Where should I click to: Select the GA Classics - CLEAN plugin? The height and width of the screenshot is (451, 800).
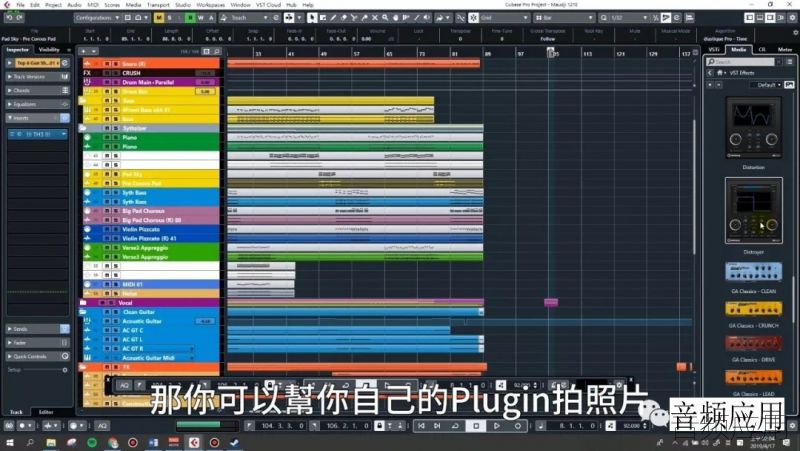tap(754, 272)
